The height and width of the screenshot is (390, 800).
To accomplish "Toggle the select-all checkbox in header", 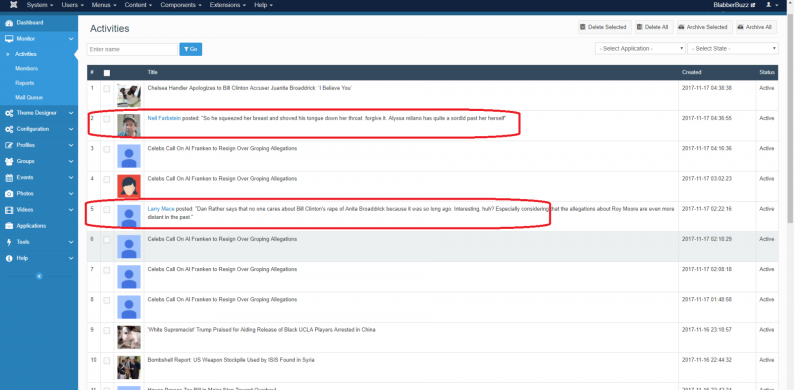I will (107, 73).
